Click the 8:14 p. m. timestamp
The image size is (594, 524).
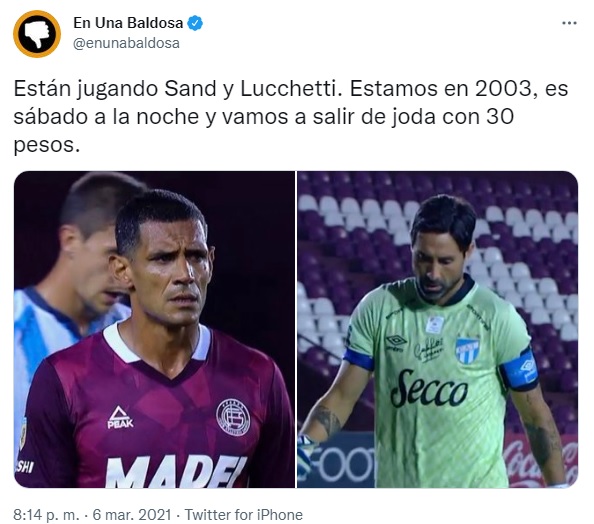point(46,515)
